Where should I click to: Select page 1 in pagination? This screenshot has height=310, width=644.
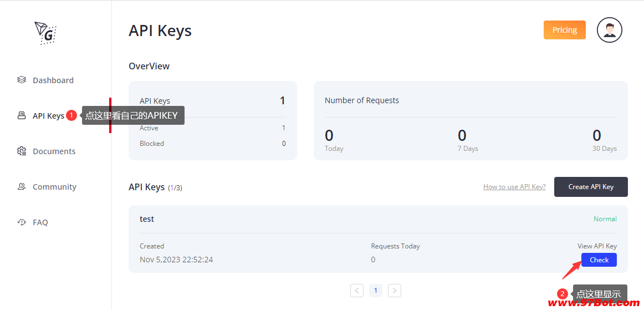pos(376,290)
